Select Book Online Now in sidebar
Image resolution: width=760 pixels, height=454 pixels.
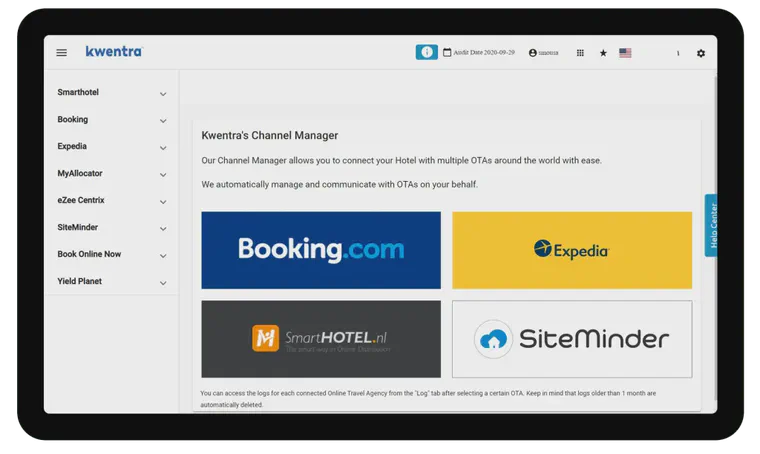point(89,254)
